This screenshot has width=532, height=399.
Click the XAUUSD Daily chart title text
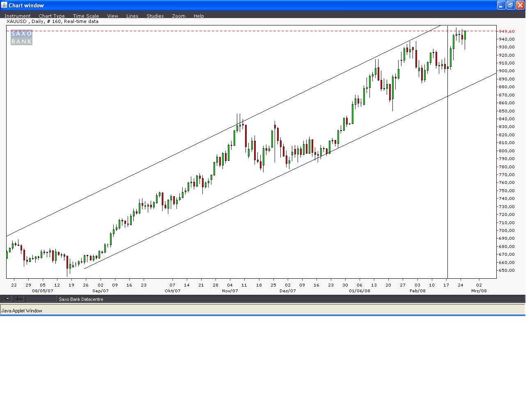(53, 21)
